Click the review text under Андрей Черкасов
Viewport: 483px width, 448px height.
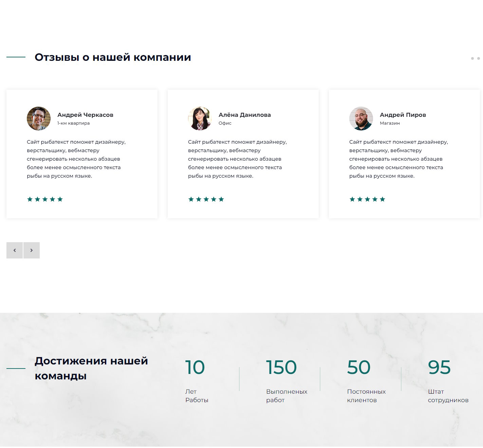(x=76, y=159)
